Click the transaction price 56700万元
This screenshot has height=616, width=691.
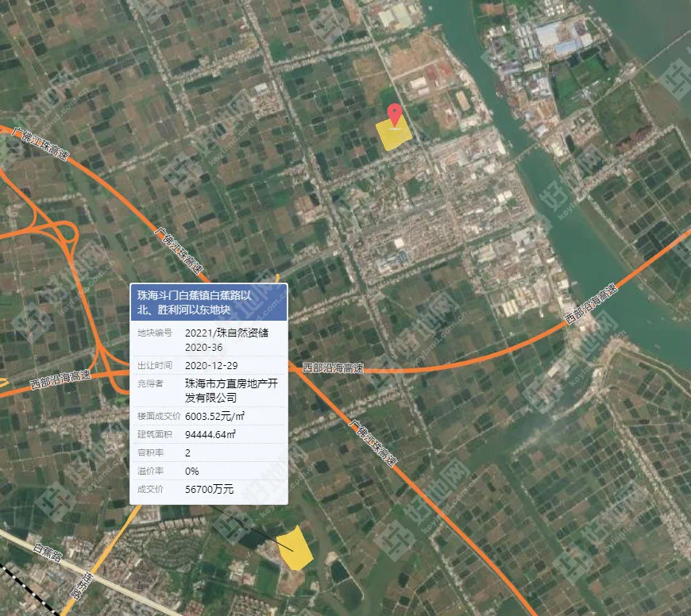[x=209, y=489]
